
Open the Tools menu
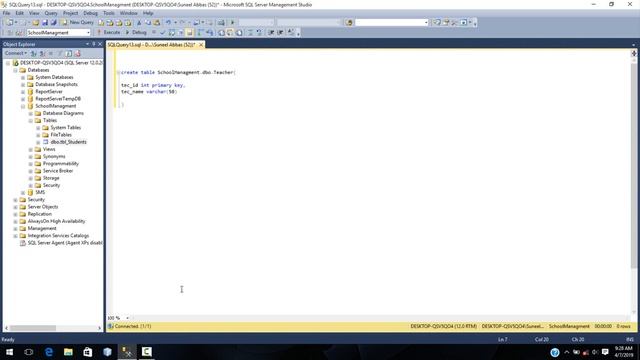(x=109, y=13)
